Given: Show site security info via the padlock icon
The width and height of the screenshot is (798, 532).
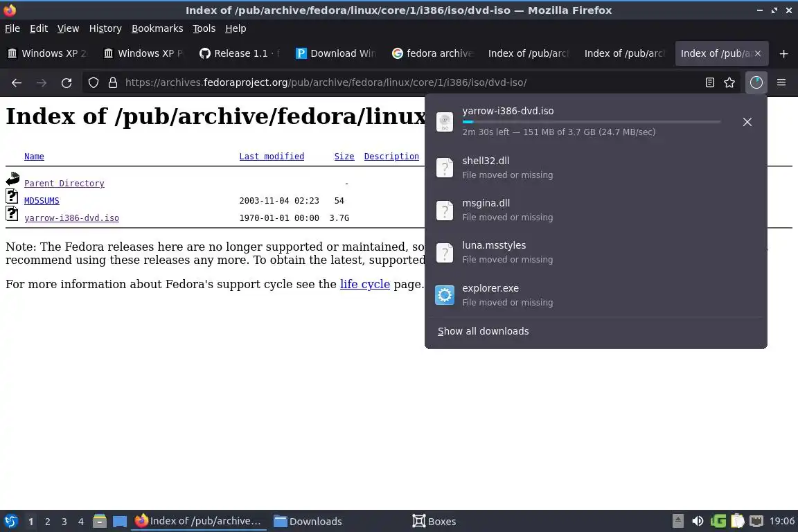Looking at the screenshot, I should click(113, 82).
